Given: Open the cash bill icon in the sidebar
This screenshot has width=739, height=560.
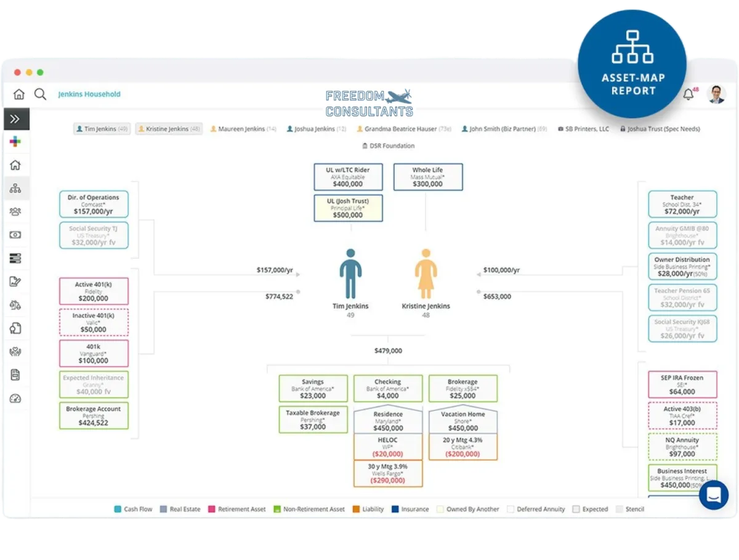Looking at the screenshot, I should tap(15, 235).
